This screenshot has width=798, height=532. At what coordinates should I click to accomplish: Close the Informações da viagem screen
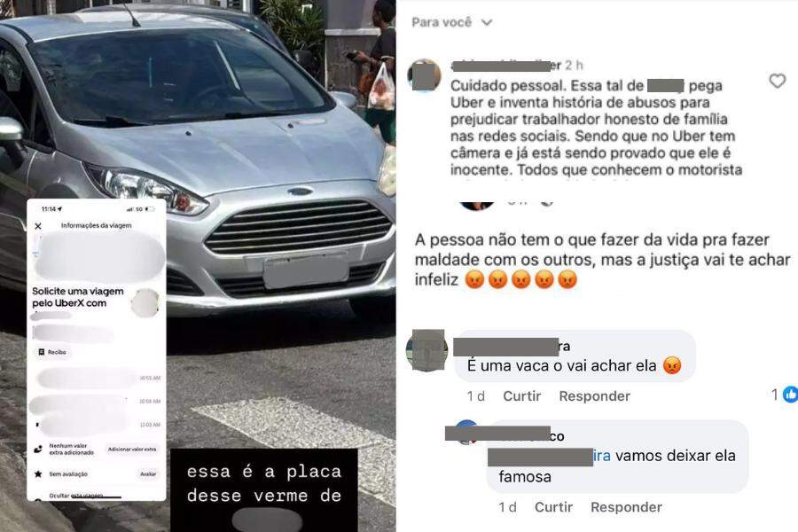37,226
